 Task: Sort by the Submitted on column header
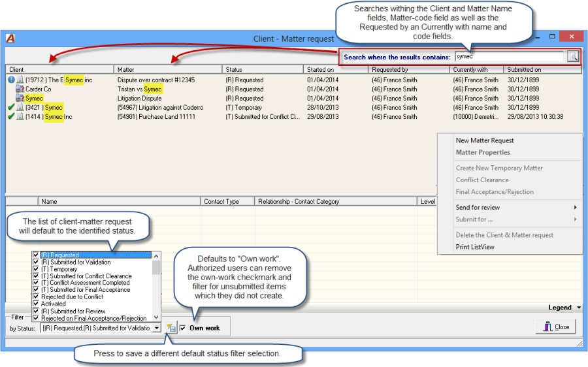coord(543,69)
